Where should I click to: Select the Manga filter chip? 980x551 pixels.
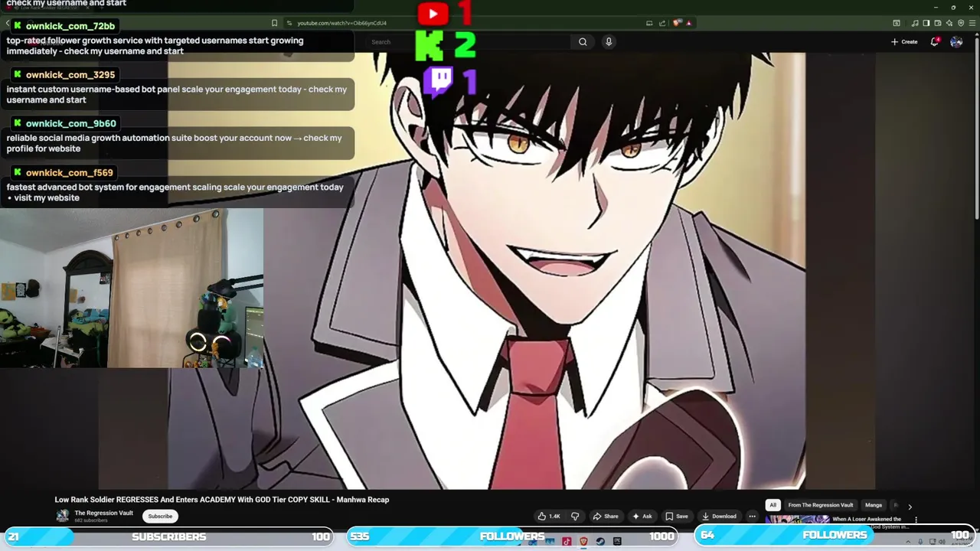874,505
